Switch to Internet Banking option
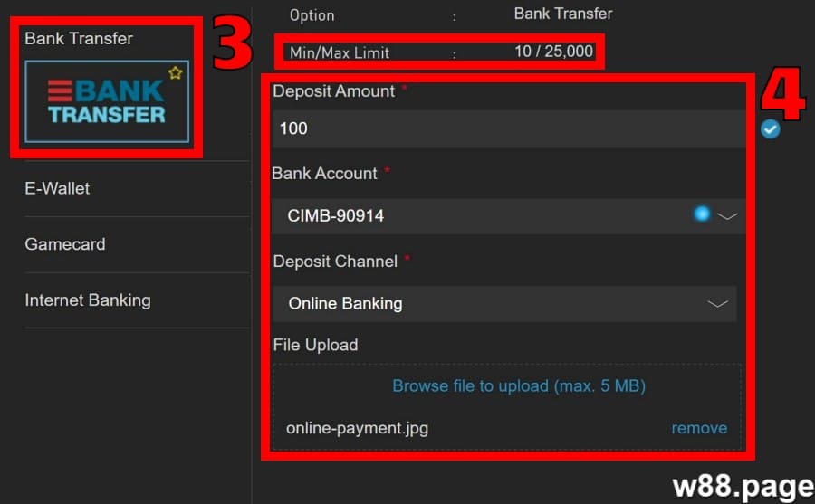815x504 pixels. [88, 300]
